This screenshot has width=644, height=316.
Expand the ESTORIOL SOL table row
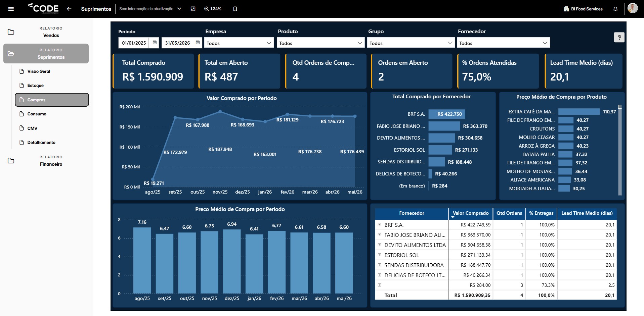(379, 255)
